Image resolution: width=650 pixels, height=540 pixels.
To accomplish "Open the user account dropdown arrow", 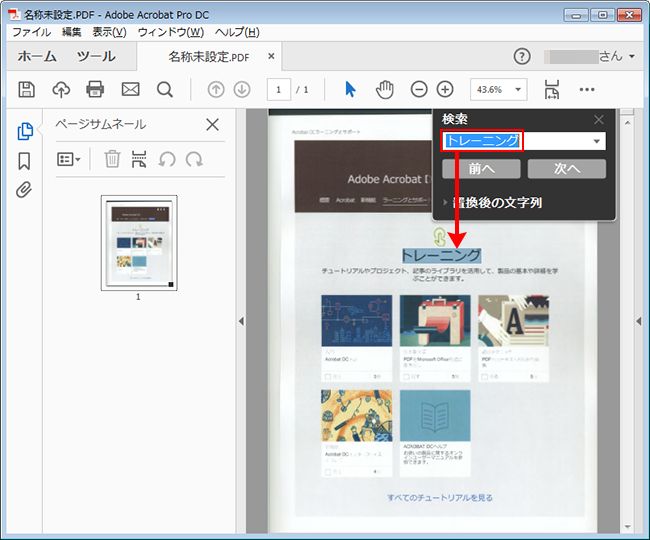I will tap(632, 56).
